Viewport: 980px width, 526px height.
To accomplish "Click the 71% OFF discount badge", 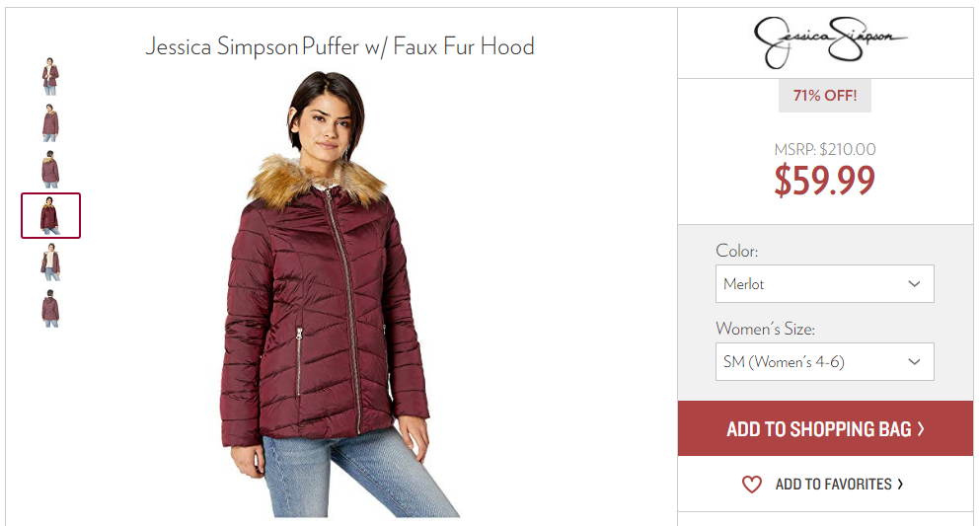I will point(824,96).
